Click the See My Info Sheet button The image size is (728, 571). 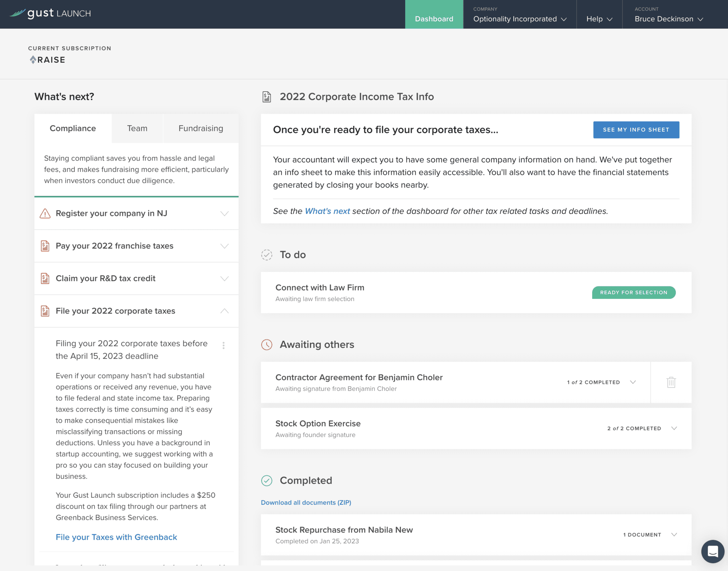[x=636, y=130]
